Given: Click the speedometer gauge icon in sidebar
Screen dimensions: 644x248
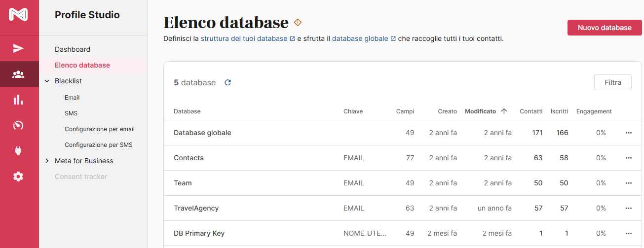Looking at the screenshot, I should coord(19,125).
